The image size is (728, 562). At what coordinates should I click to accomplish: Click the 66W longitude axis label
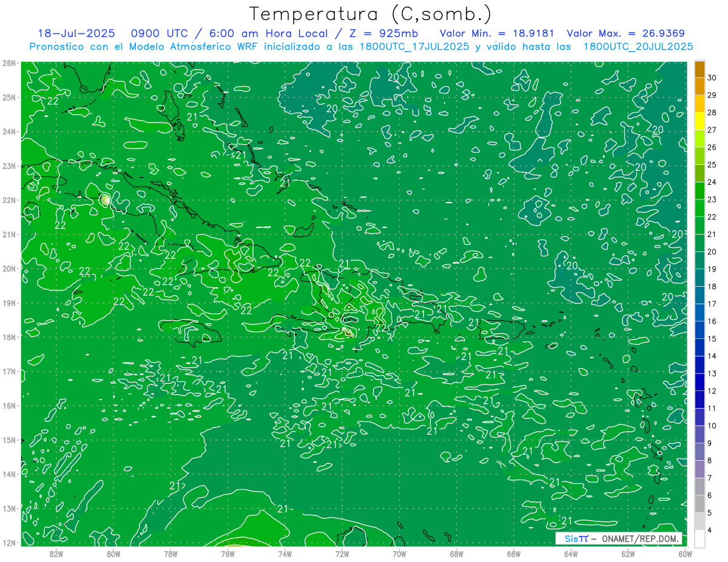point(513,554)
